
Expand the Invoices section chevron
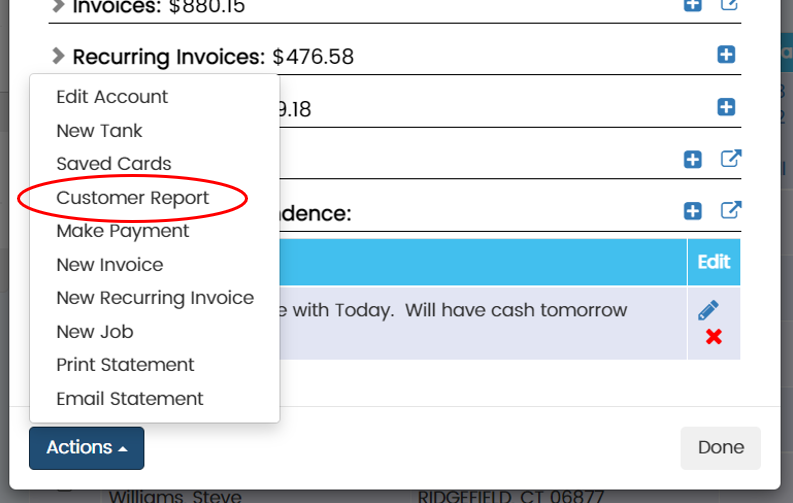58,5
